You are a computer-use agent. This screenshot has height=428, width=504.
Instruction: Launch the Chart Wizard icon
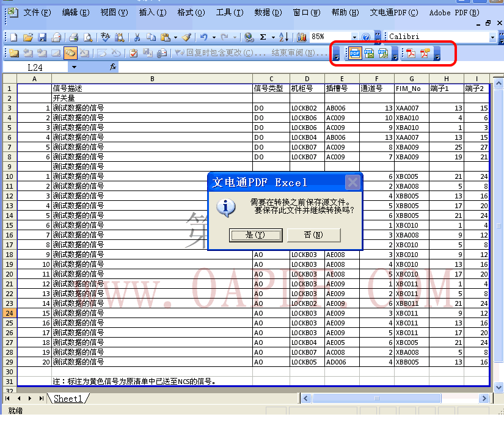(302, 37)
